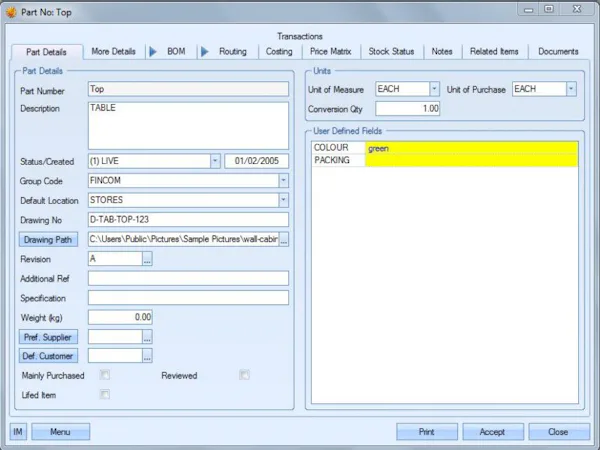Close window using title bar X

577,9
